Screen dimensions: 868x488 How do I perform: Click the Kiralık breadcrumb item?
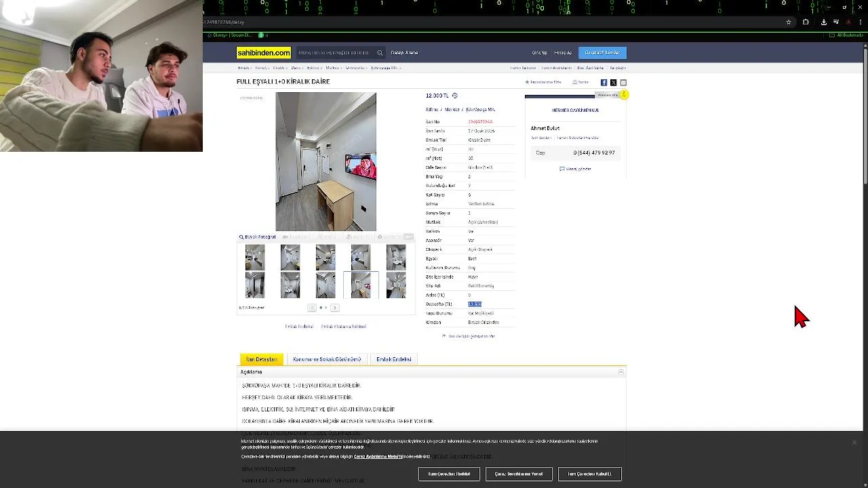tap(279, 68)
